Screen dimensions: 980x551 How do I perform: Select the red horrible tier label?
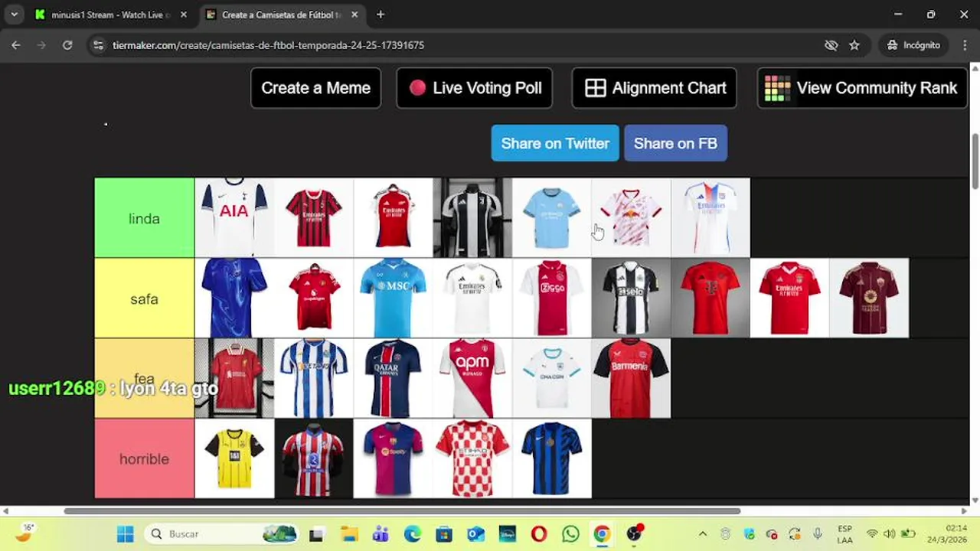(145, 458)
